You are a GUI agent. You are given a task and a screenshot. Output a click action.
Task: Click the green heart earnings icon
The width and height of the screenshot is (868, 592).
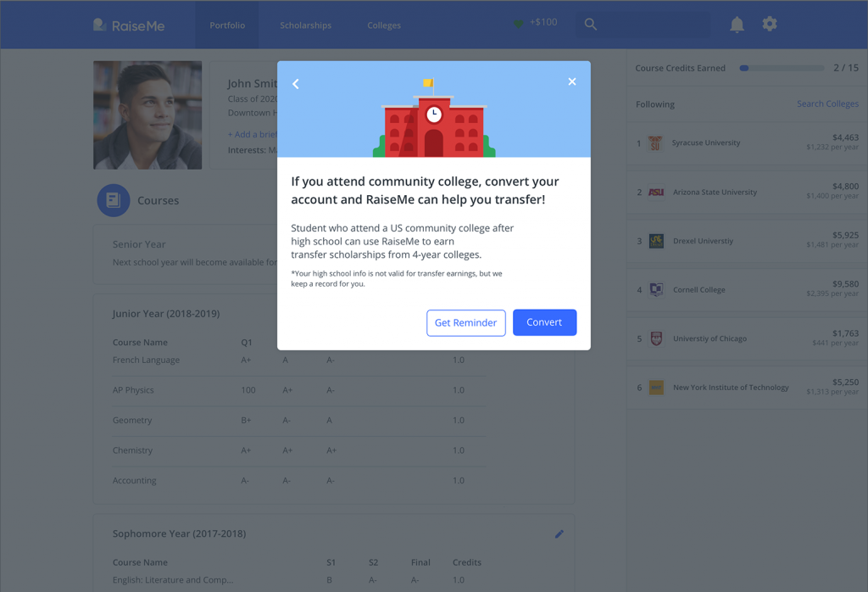pyautogui.click(x=518, y=24)
